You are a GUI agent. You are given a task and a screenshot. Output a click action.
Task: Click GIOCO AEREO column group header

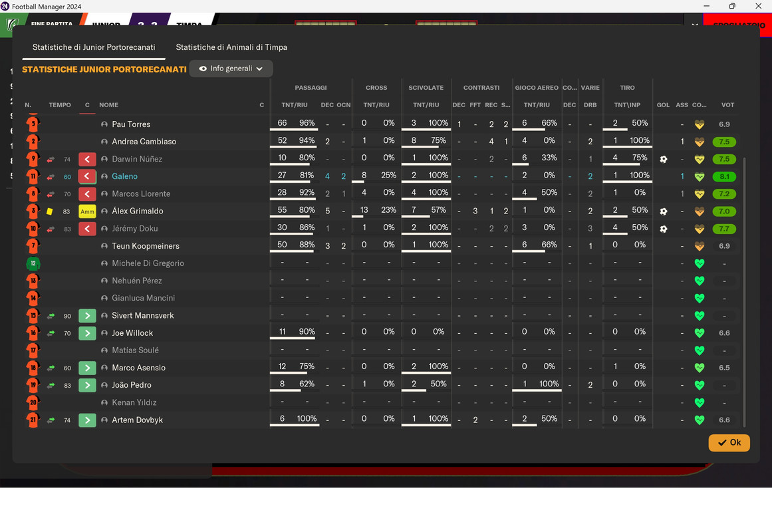[x=537, y=88]
